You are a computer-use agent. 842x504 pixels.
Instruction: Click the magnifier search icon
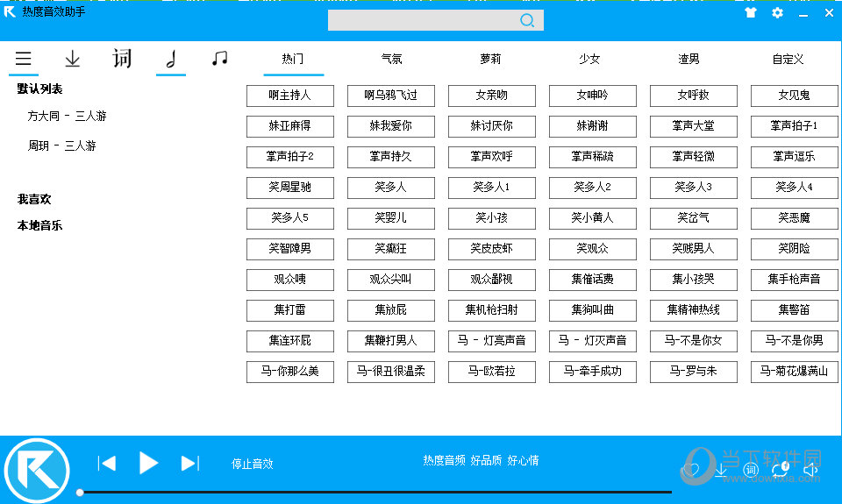point(527,20)
